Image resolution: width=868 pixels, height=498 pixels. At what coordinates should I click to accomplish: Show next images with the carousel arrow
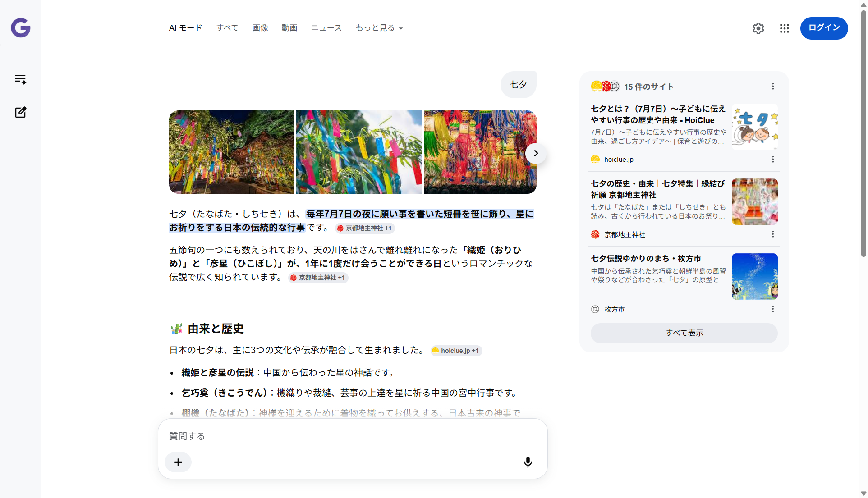(536, 153)
